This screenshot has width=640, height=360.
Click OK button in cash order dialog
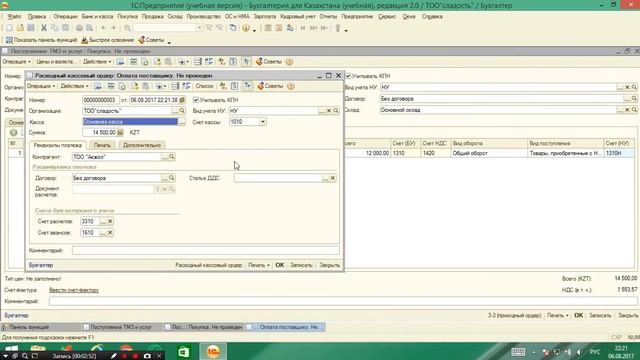pyautogui.click(x=280, y=265)
